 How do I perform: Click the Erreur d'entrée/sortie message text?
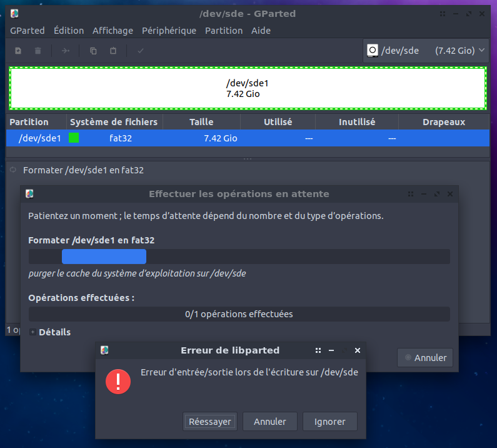[249, 372]
